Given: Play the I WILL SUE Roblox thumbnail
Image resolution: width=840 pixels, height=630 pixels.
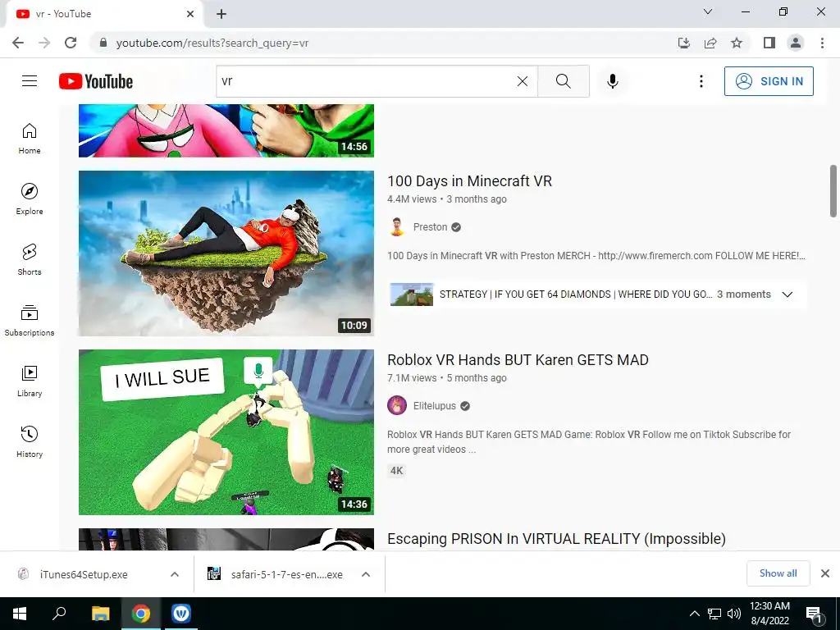Looking at the screenshot, I should coord(226,432).
